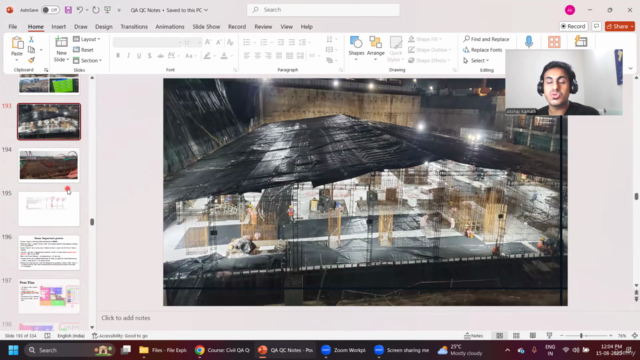
Task: Open Replace Fonts
Action: (482, 50)
